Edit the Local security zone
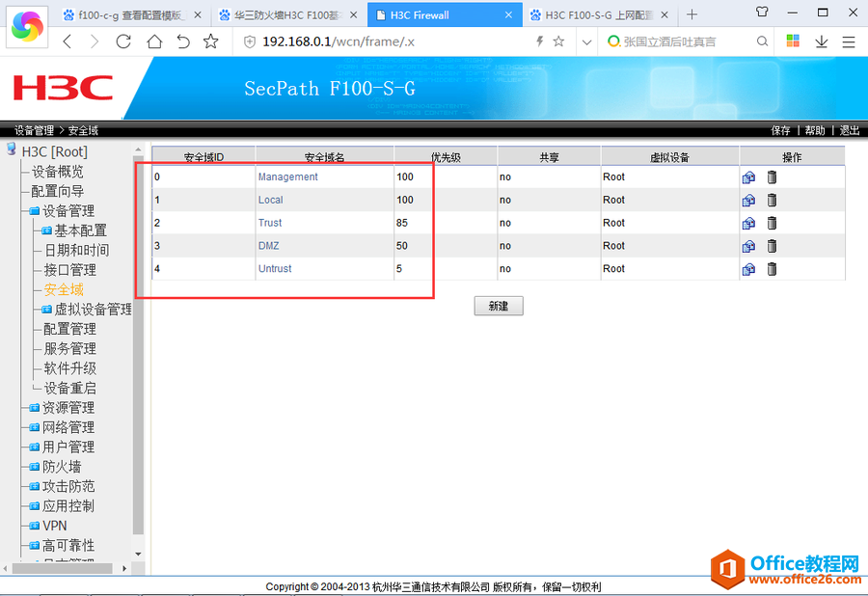The width and height of the screenshot is (868, 596). click(x=748, y=200)
